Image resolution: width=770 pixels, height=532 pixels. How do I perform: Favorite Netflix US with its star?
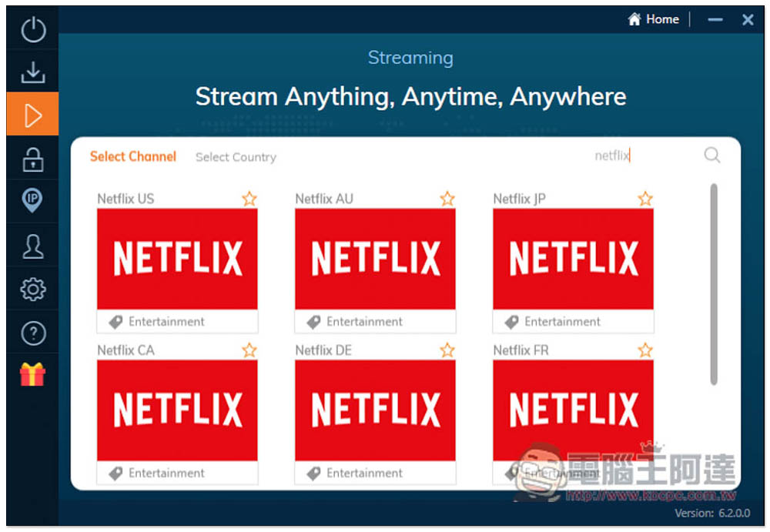pyautogui.click(x=249, y=199)
